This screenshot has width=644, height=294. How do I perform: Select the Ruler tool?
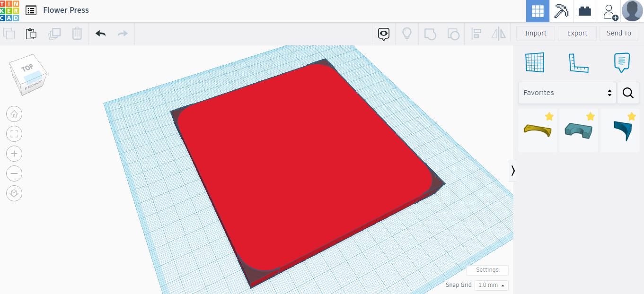[x=578, y=62]
